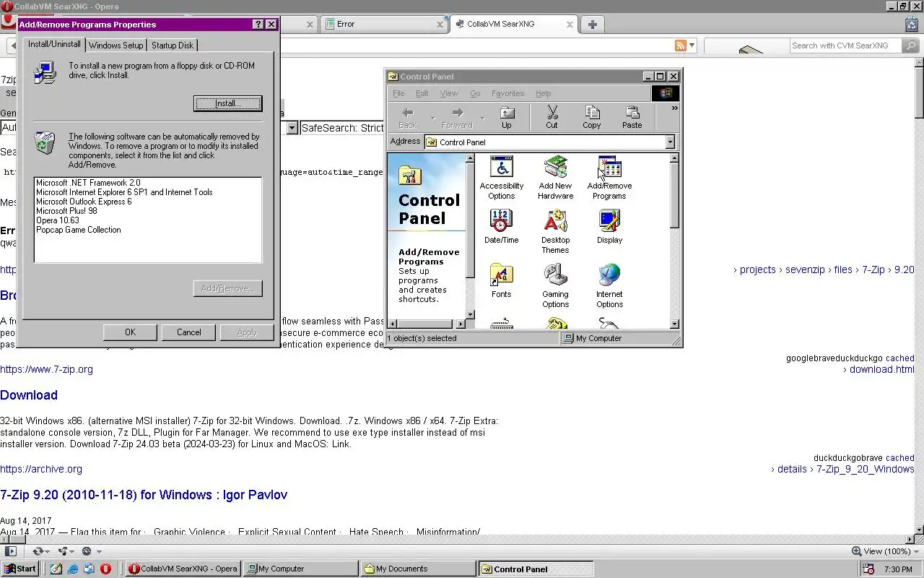Open the Control Panel address bar dropdown
The image size is (924, 578).
670,142
